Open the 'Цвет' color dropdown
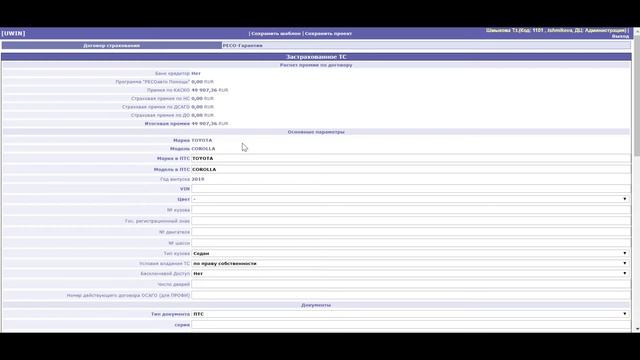This screenshot has width=640, height=360. click(x=411, y=199)
